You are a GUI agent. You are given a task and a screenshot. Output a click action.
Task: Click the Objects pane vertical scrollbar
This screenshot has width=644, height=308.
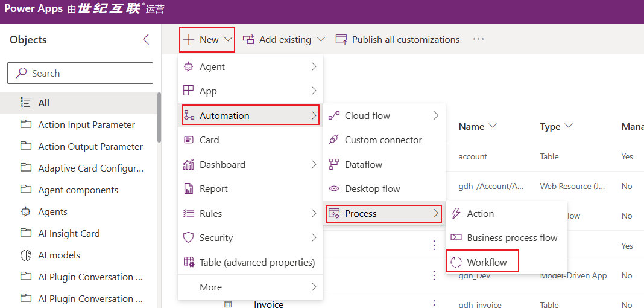(159, 117)
